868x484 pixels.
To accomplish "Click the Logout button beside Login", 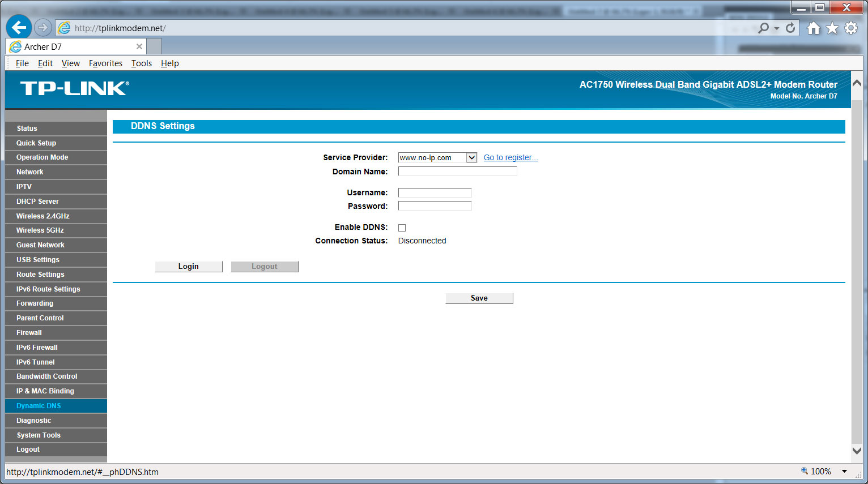I will tap(265, 267).
